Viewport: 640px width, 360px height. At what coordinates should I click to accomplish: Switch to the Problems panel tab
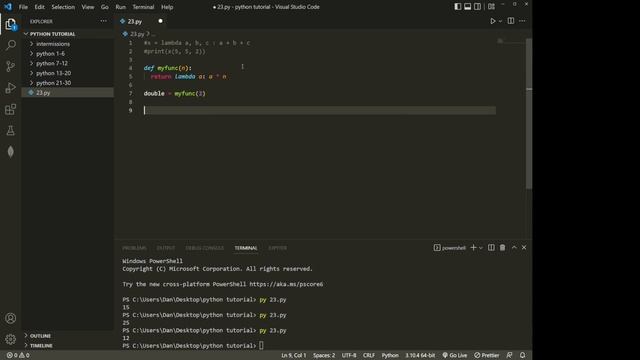(x=134, y=248)
